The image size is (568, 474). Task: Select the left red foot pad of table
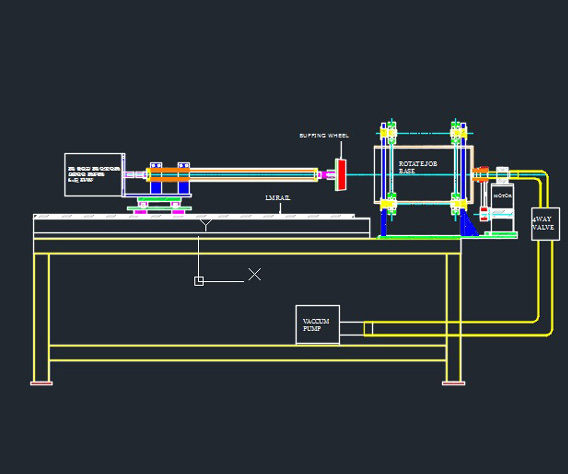41,383
